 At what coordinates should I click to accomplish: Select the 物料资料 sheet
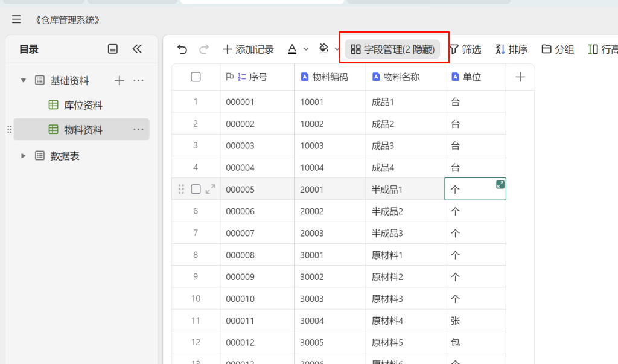pos(81,129)
